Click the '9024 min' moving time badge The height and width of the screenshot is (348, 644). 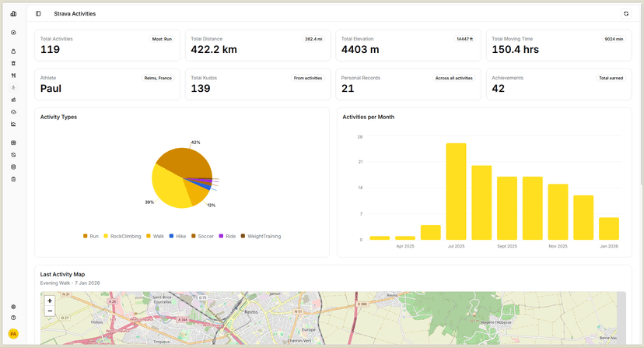click(614, 39)
